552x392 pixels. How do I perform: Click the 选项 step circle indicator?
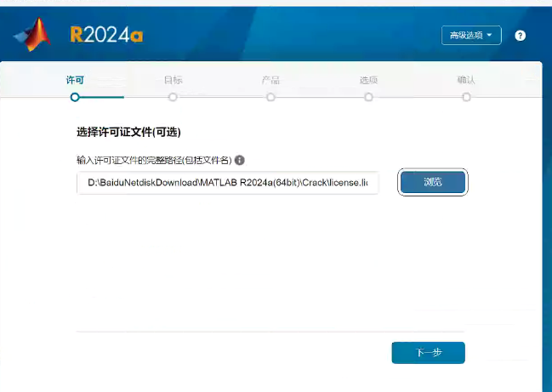(x=368, y=97)
